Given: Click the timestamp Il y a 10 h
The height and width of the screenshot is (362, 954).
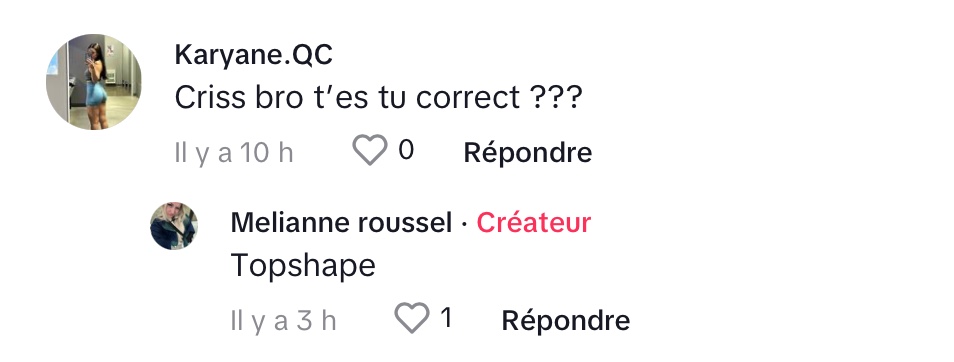Looking at the screenshot, I should (x=234, y=152).
